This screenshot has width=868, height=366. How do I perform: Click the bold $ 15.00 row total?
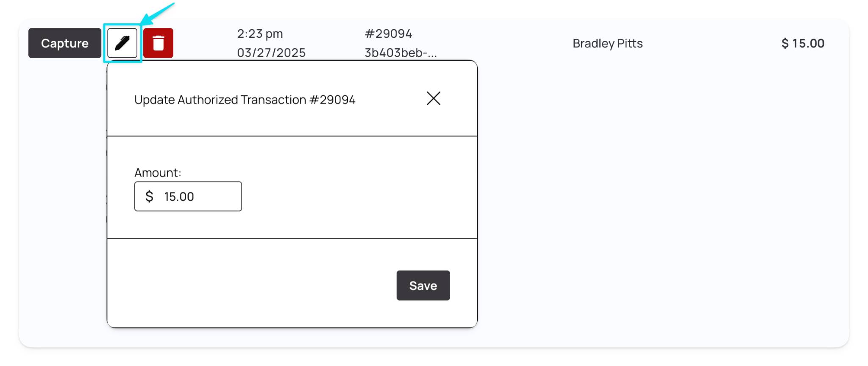[803, 43]
